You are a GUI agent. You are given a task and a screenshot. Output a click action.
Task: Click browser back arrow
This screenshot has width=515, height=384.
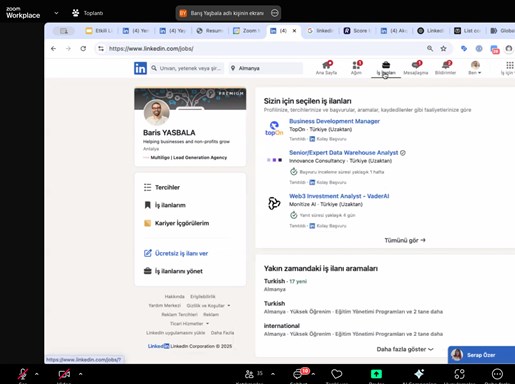(x=53, y=49)
